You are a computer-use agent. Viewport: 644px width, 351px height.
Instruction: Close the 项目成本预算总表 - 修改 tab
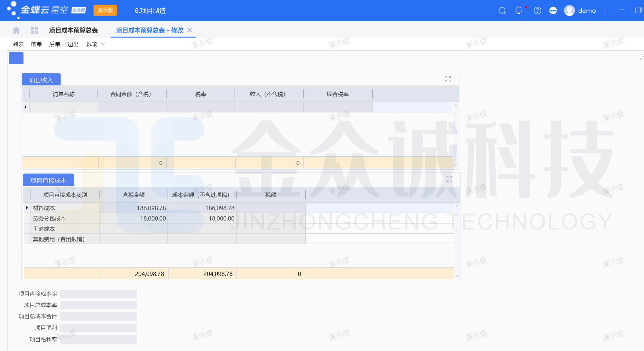pyautogui.click(x=190, y=30)
